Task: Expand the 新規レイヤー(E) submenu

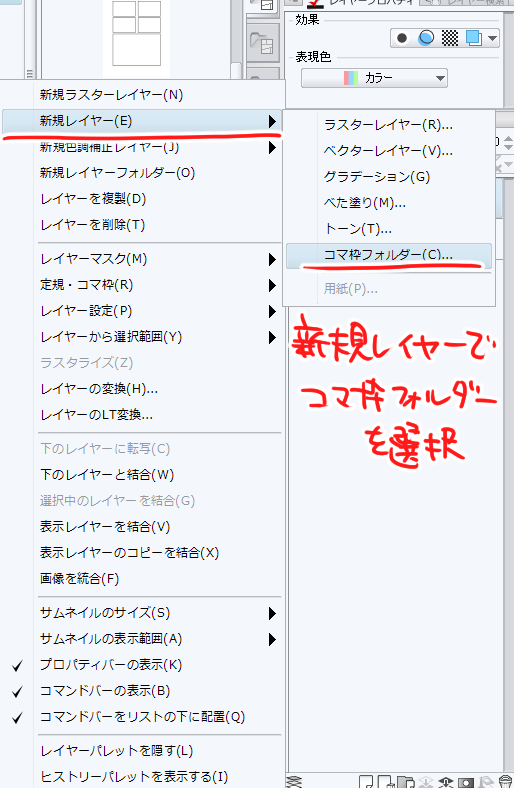Action: [x=142, y=121]
